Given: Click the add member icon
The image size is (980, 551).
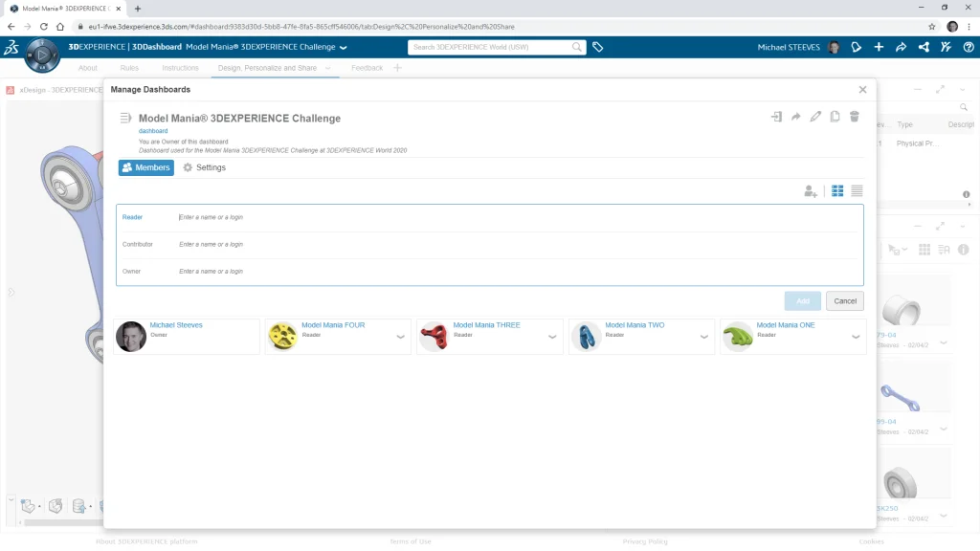Looking at the screenshot, I should coord(811,191).
